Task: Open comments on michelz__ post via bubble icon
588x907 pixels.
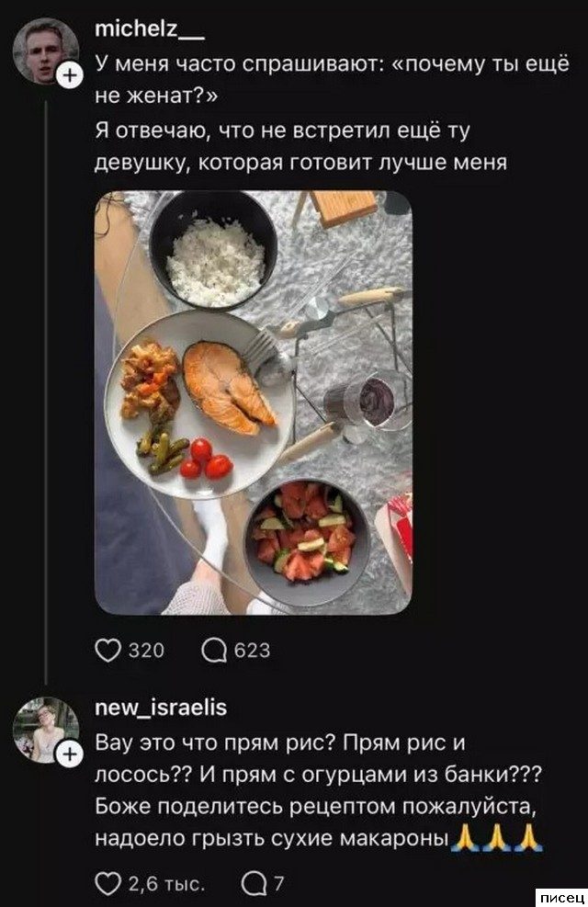Action: 215,650
